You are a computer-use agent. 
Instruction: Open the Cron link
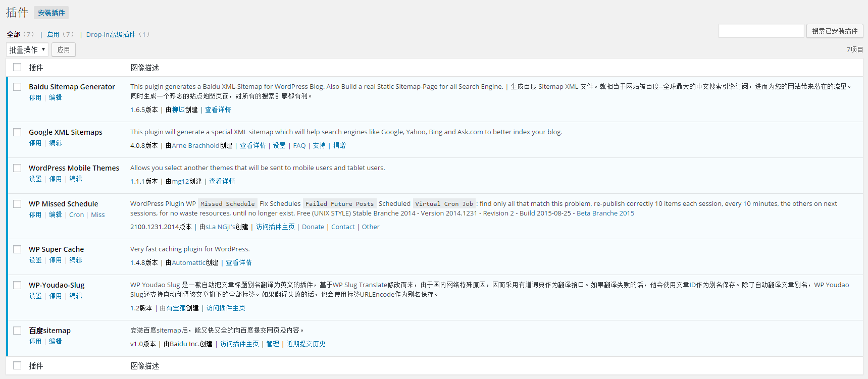(77, 214)
